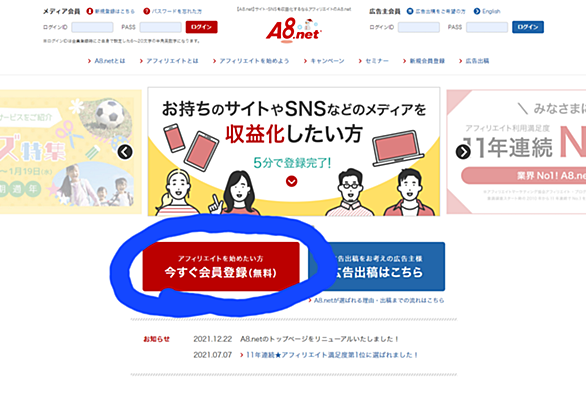Show previous carousel banner arrow
586x400 pixels.
pos(125,152)
